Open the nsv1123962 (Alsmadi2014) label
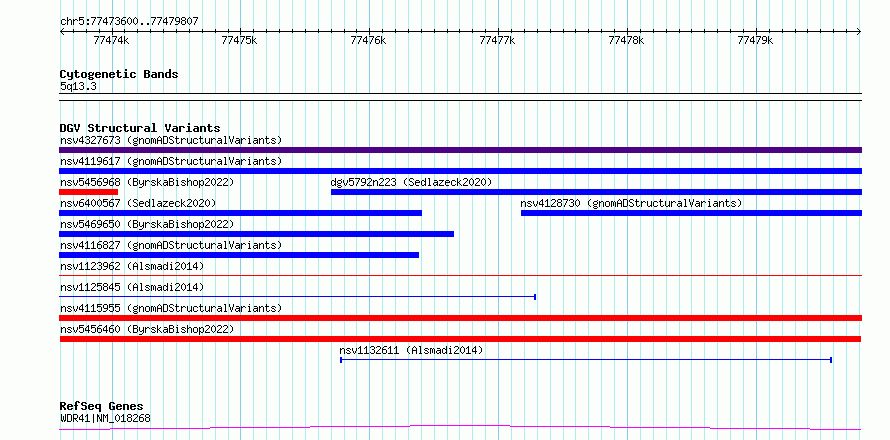The width and height of the screenshot is (890, 440). point(132,266)
